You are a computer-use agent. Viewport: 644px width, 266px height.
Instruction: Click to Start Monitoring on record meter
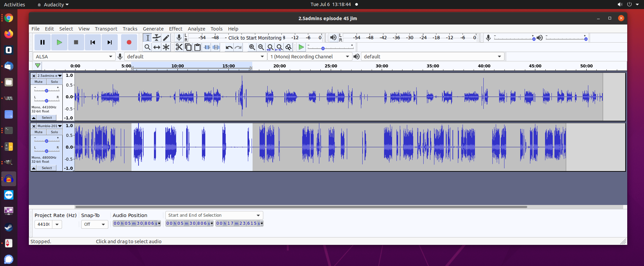coord(255,38)
